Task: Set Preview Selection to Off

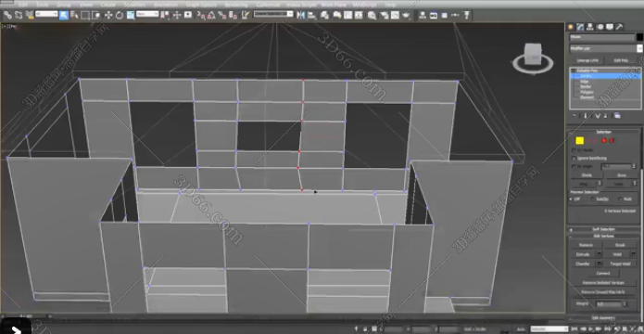Action: pos(571,199)
